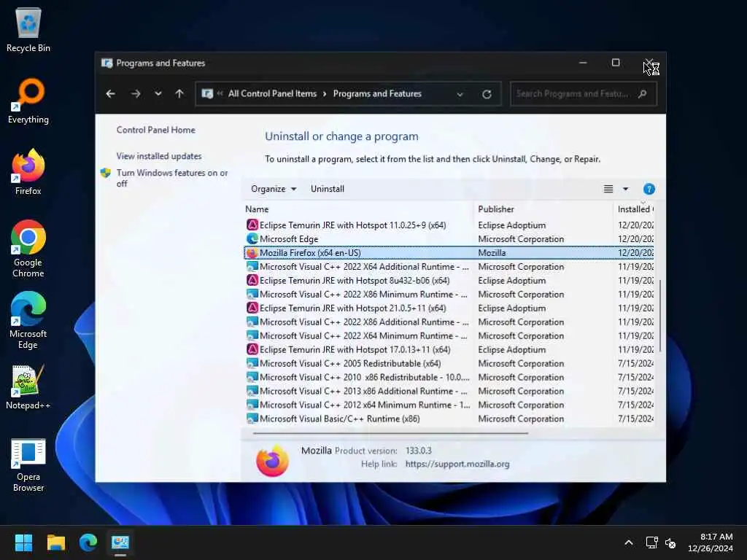747x560 pixels.
Task: Click All Control Panel Items breadcrumb
Action: click(272, 94)
